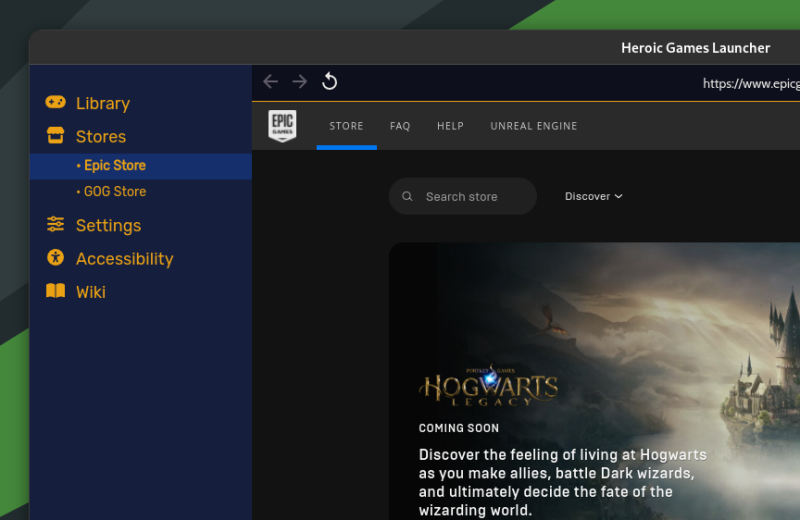Open the UNREAL ENGINE tab

pos(534,126)
